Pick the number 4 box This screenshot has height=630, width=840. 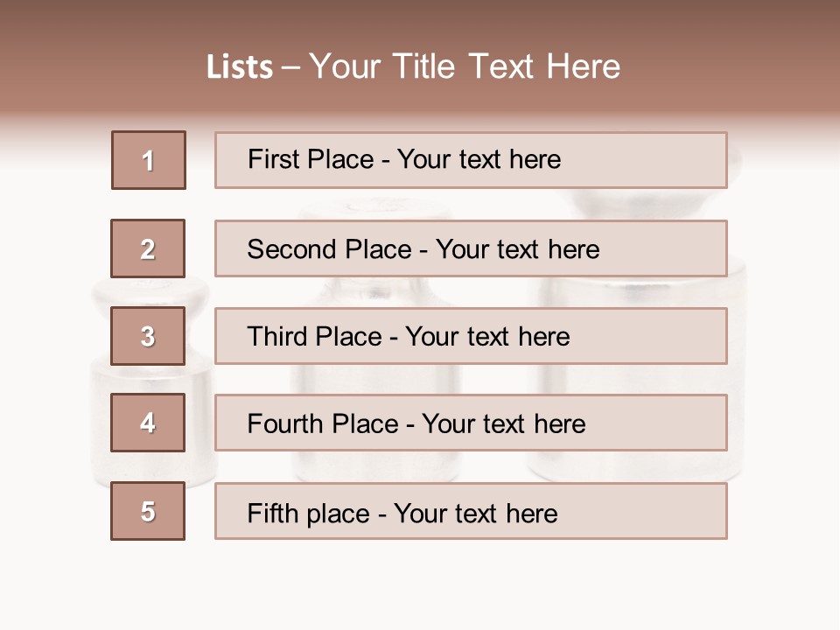coord(148,423)
